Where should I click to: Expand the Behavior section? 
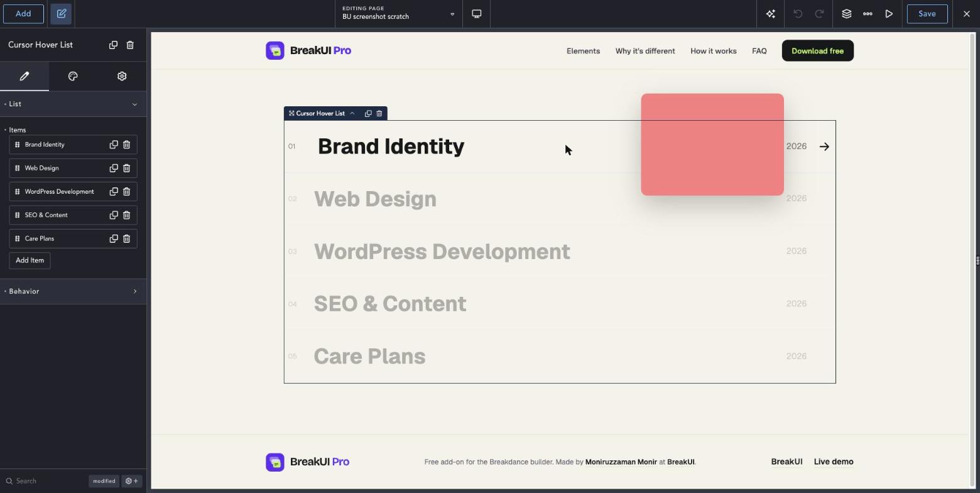[x=73, y=292]
